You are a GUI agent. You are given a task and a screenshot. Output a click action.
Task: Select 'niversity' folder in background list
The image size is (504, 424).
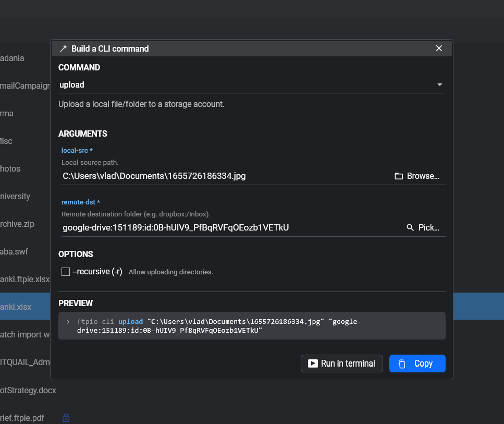[15, 197]
